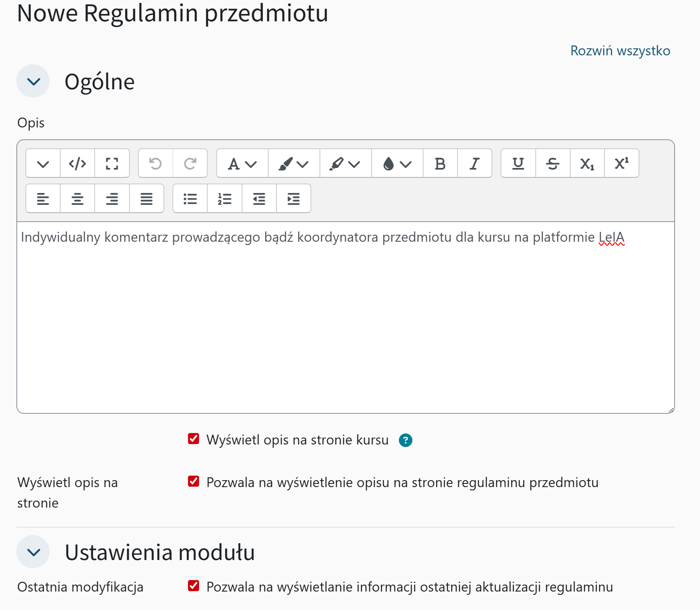
Task: Center align the paragraph text
Action: [x=77, y=199]
